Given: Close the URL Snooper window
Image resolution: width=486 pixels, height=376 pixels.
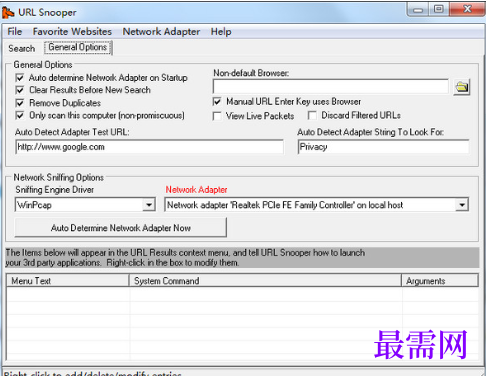Looking at the screenshot, I should pos(467,10).
